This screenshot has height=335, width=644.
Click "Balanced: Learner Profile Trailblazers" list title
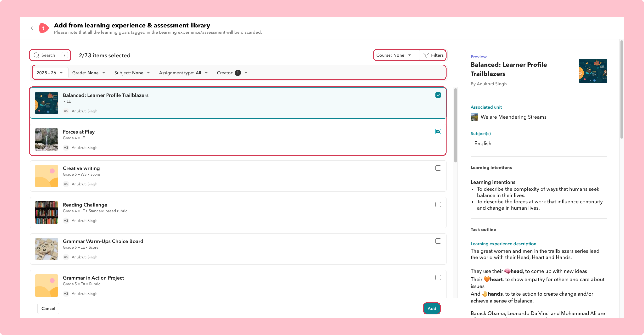pyautogui.click(x=106, y=95)
